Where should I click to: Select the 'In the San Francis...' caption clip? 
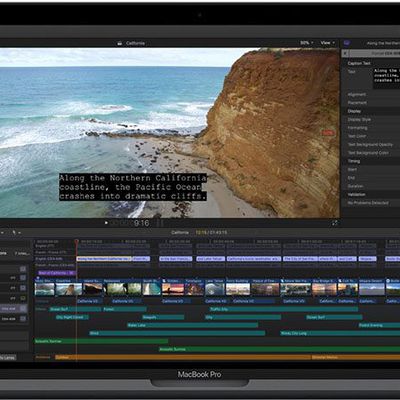point(176,259)
